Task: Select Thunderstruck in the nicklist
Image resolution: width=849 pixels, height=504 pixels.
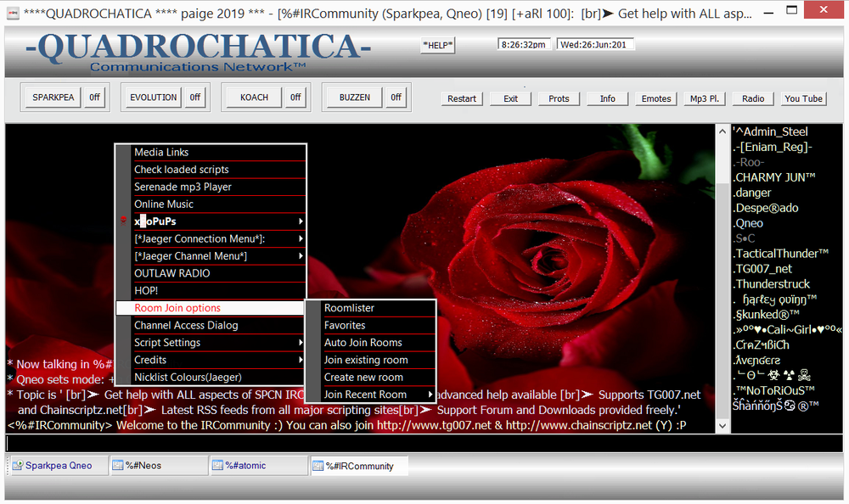Action: pyautogui.click(x=773, y=284)
